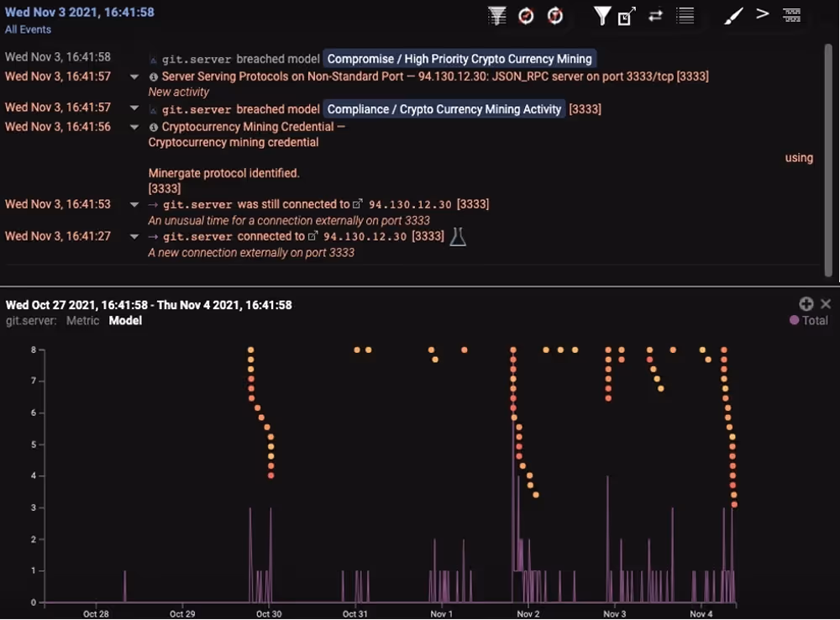Toggle the Total series legend dot
The width and height of the screenshot is (840, 620).
[x=794, y=320]
